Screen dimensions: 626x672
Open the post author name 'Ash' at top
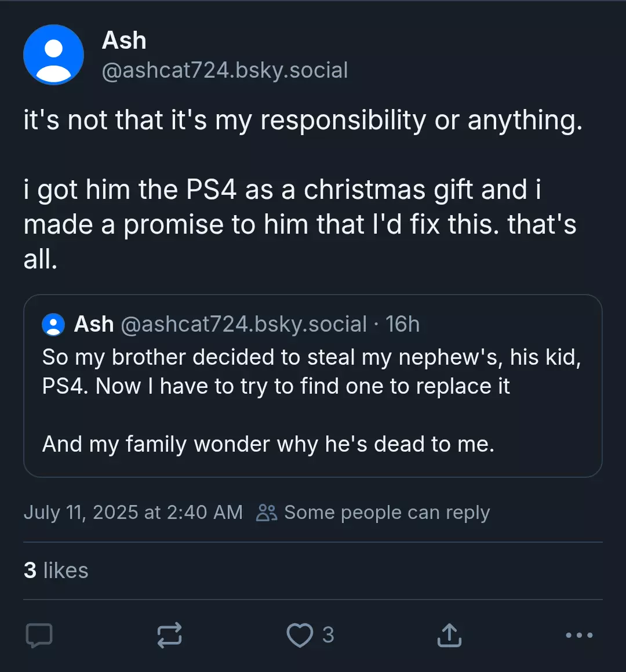click(x=124, y=41)
